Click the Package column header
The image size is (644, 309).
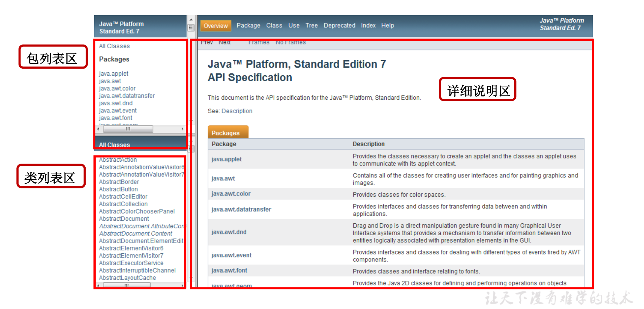[224, 144]
